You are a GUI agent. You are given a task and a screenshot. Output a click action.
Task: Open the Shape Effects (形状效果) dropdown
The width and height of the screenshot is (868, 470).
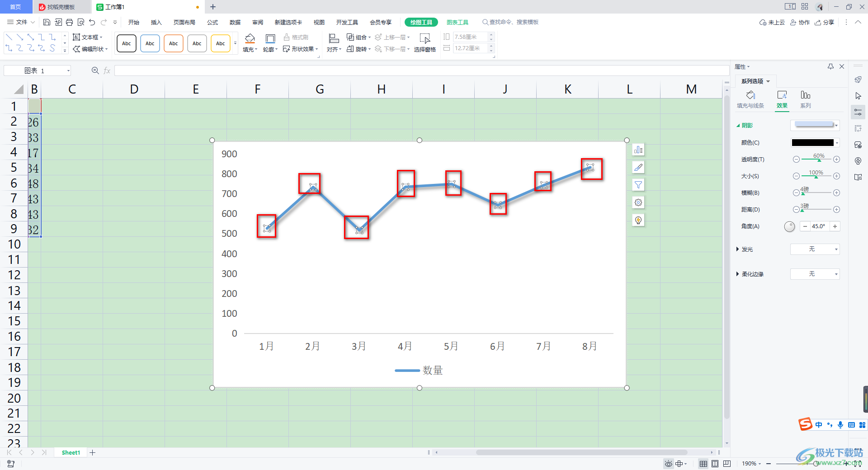(301, 49)
